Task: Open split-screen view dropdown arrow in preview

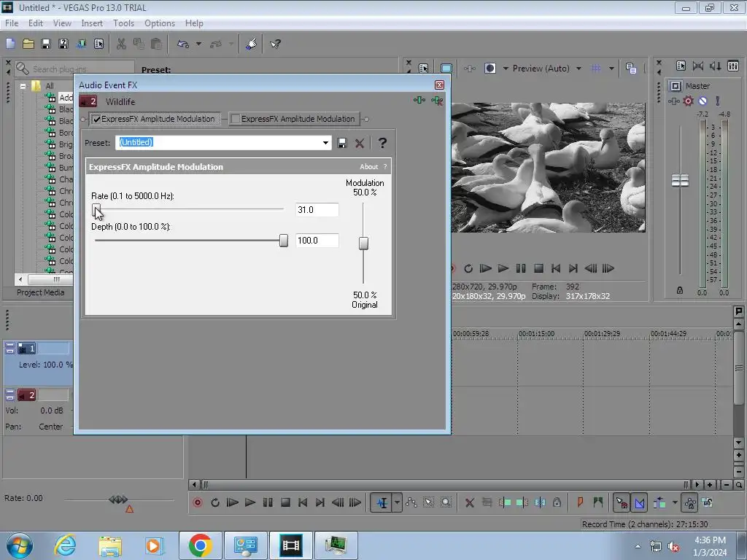Action: point(506,68)
